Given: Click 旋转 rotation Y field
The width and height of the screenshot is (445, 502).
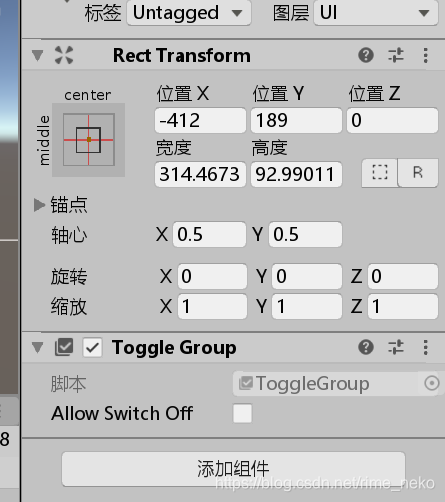Looking at the screenshot, I should pos(307,276).
